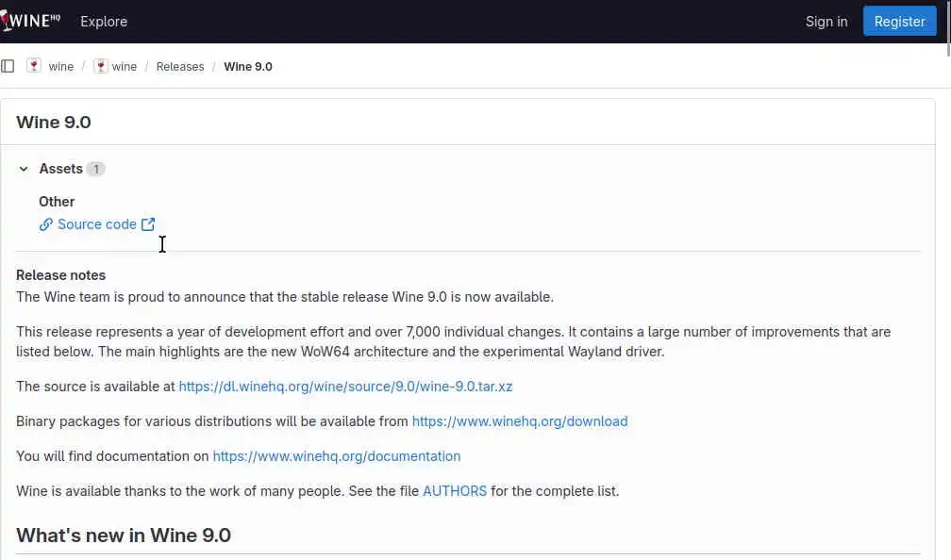
Task: Click the chain link icon beside Source code
Action: 46,224
